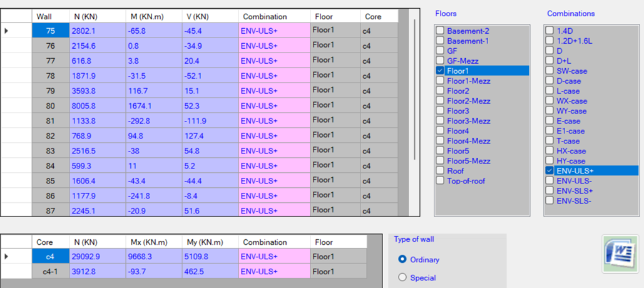
Task: Click the M (KN.m) column header
Action: 154,16
